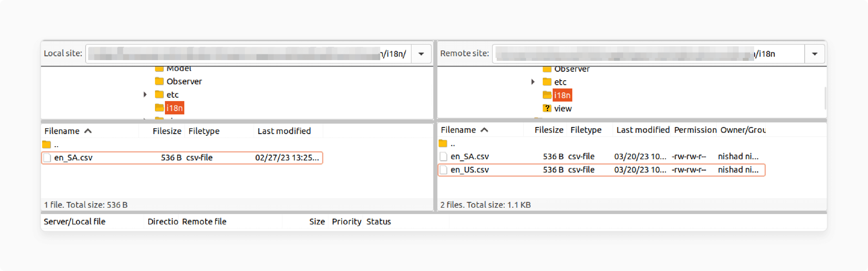The image size is (868, 271).
Task: Open the Remote site path dropdown
Action: (814, 54)
